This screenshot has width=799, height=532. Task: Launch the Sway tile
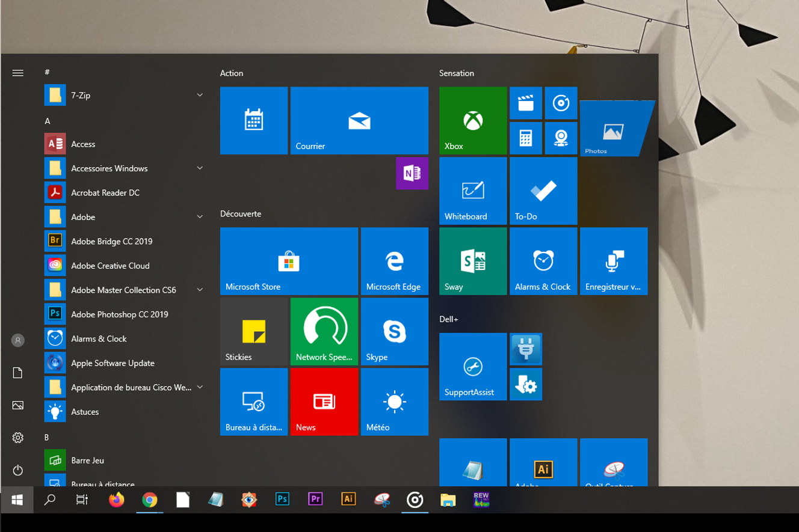(x=473, y=261)
